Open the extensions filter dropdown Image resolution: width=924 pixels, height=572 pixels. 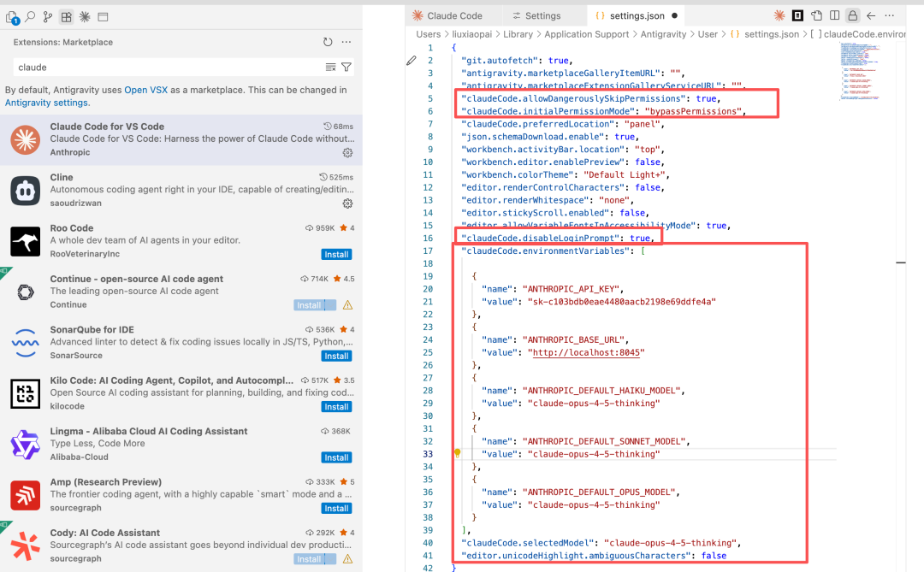[346, 67]
